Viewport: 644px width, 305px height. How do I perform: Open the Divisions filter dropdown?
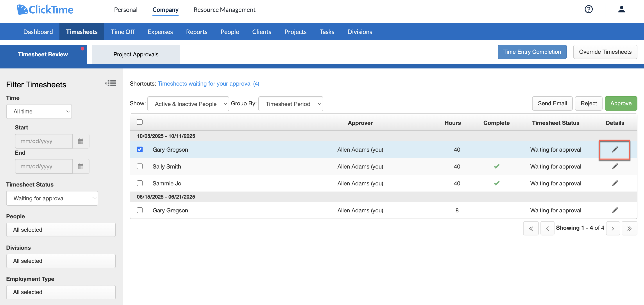point(61,261)
